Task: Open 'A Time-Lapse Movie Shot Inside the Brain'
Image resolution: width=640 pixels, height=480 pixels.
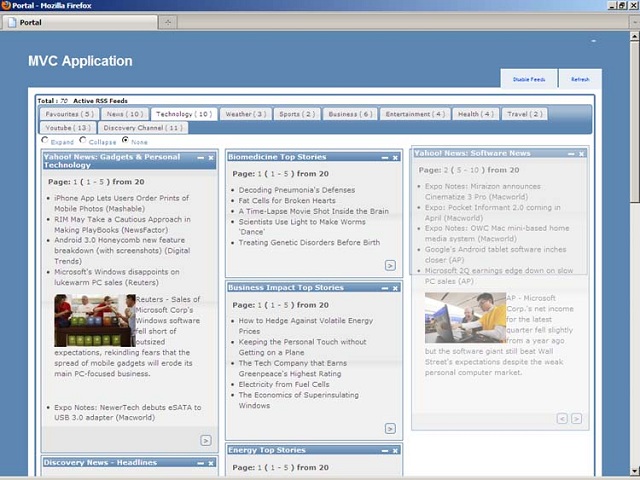Action: tap(313, 211)
